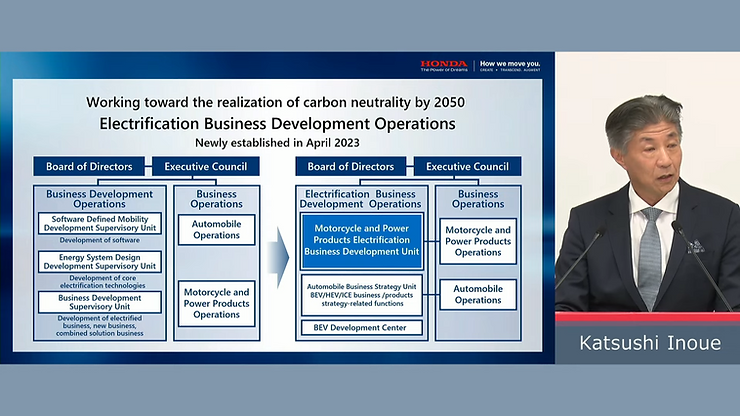Image resolution: width=740 pixels, height=416 pixels.
Task: Click the 'Business Development Operations' heading
Action: pyautogui.click(x=100, y=199)
